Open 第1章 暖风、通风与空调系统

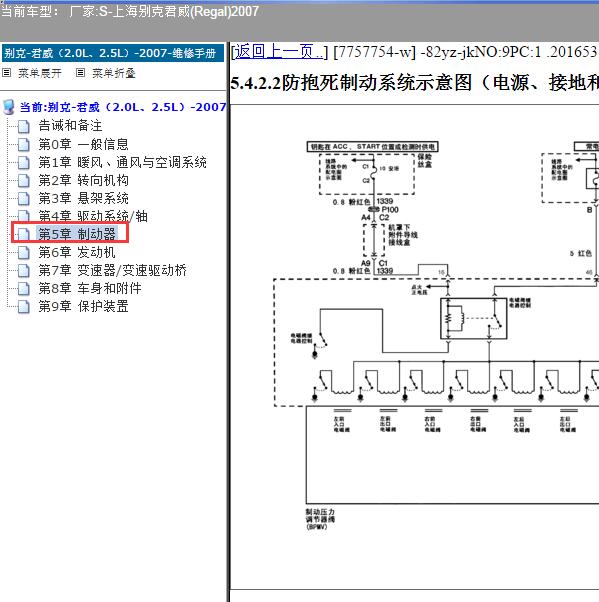point(122,162)
